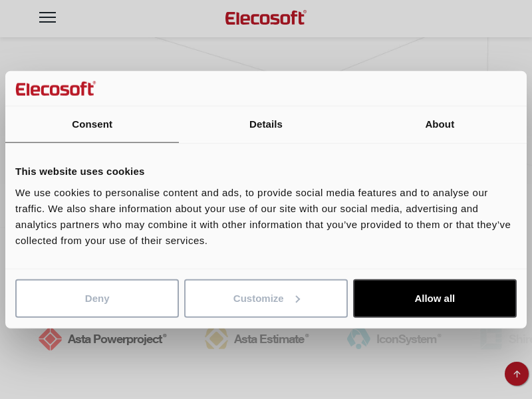Click the cookie description paragraph text
The image size is (532, 399).
(263, 217)
